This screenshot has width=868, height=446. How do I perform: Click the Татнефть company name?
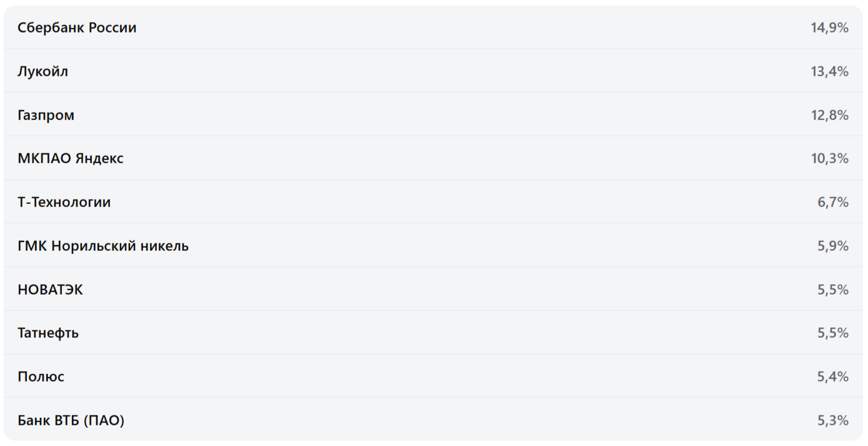click(48, 333)
